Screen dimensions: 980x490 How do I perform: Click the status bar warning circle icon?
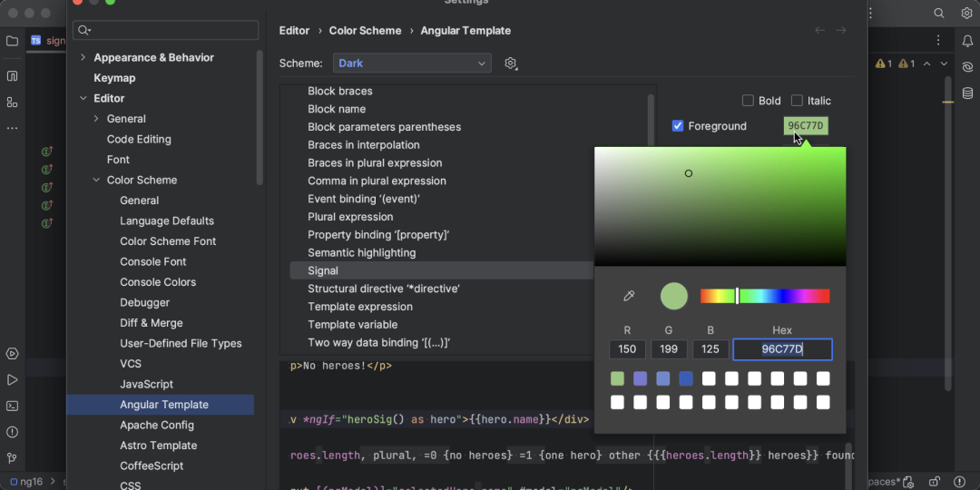click(960, 482)
